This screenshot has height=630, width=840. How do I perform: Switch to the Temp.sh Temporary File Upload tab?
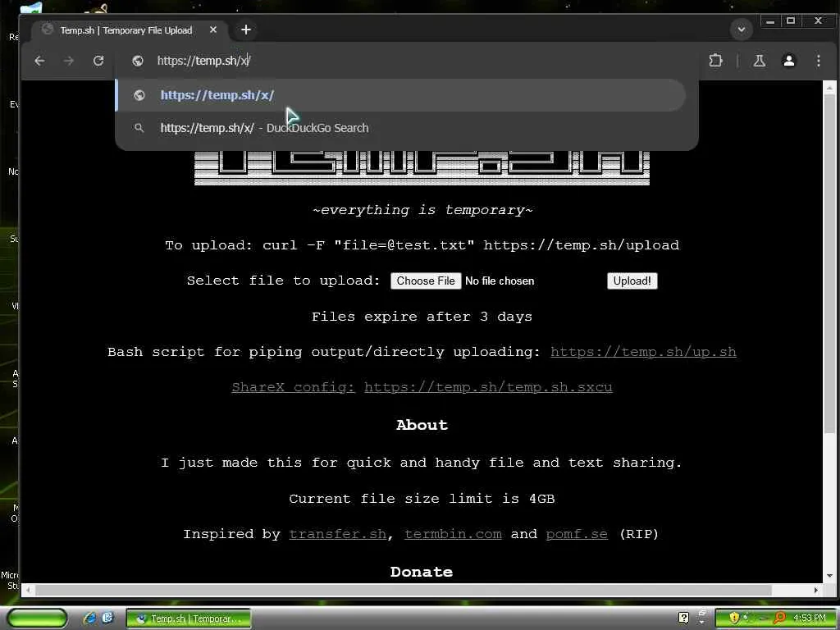(x=126, y=30)
